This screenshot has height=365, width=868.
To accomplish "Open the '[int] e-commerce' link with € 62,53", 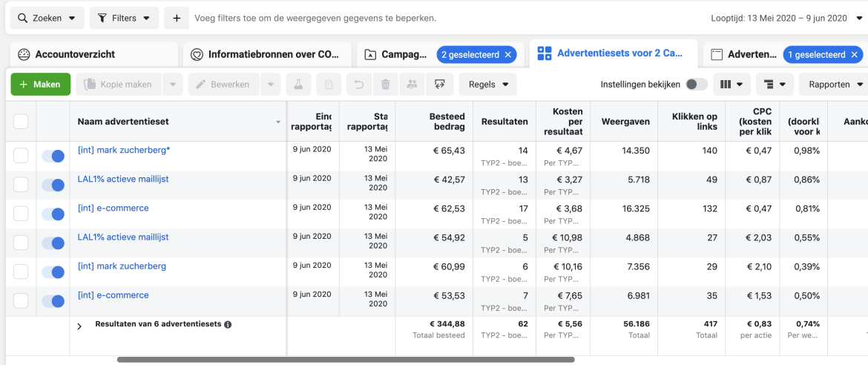I will click(114, 208).
